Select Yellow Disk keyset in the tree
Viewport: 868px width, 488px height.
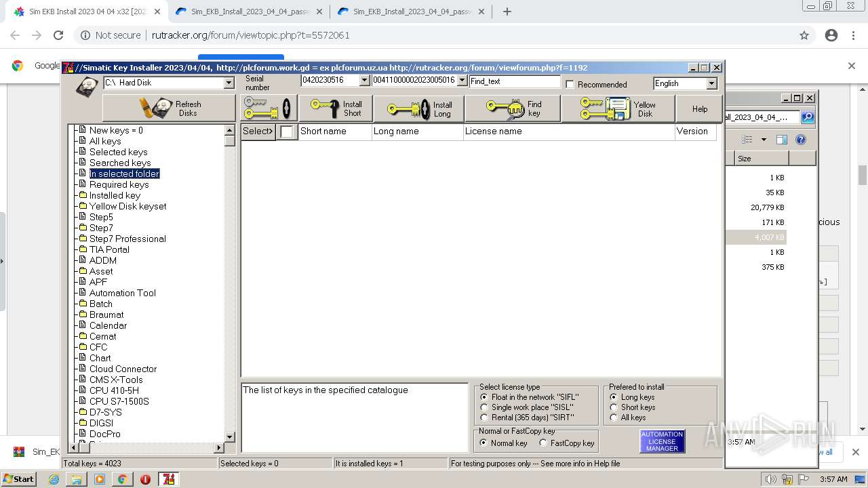pos(128,206)
